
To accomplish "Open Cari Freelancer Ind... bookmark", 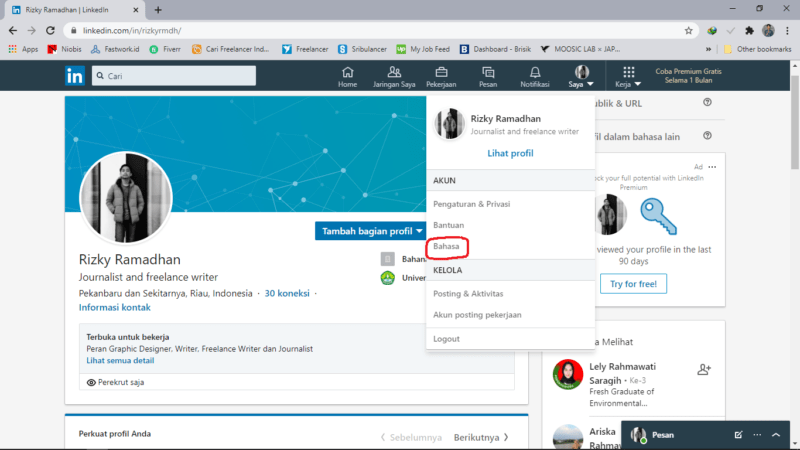I will [x=231, y=49].
